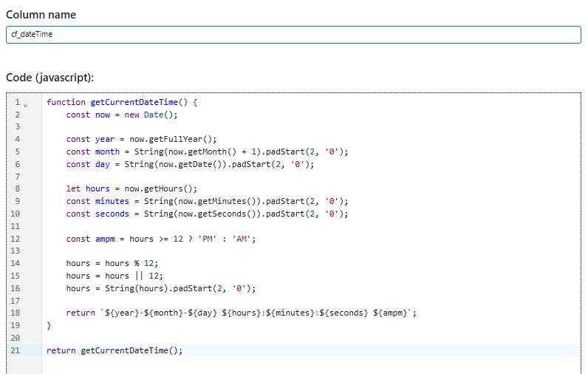Click the 'hours = hours % 12;' line

(112, 263)
